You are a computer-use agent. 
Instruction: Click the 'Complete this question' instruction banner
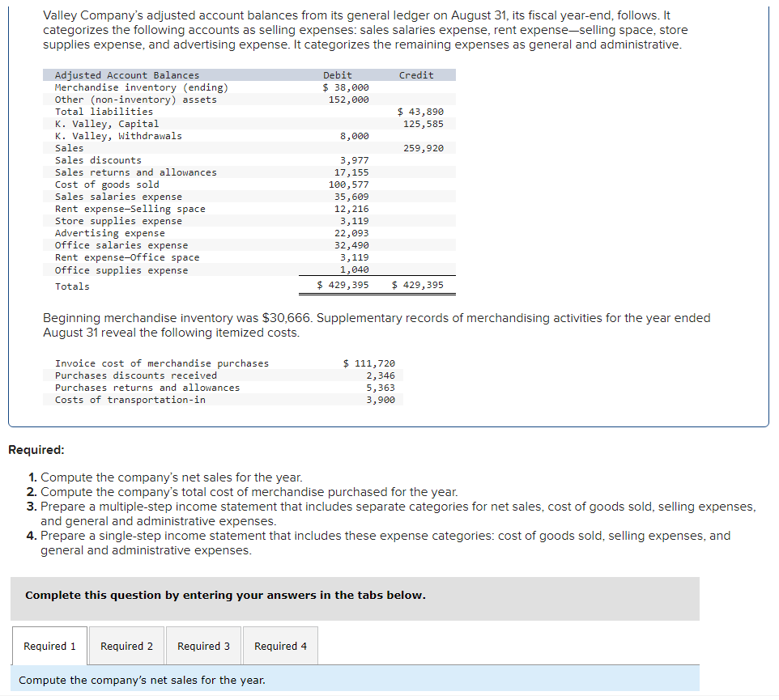click(355, 598)
